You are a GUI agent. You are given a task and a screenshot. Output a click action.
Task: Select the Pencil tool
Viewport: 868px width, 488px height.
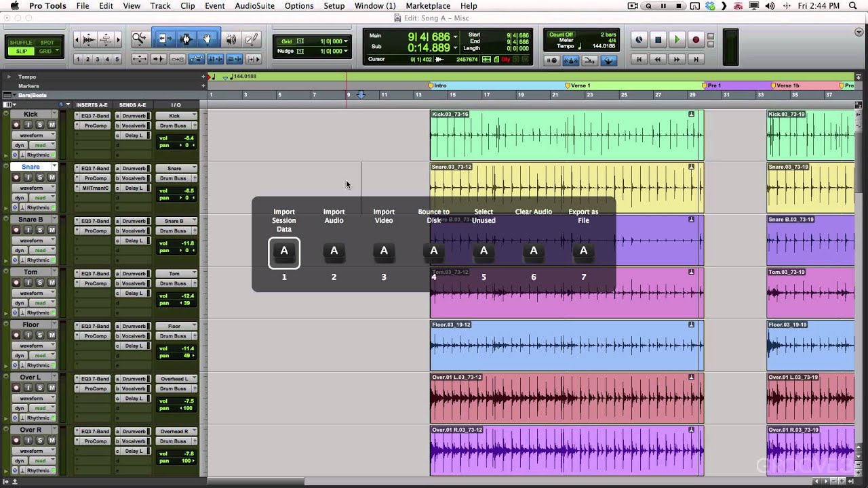pyautogui.click(x=251, y=39)
